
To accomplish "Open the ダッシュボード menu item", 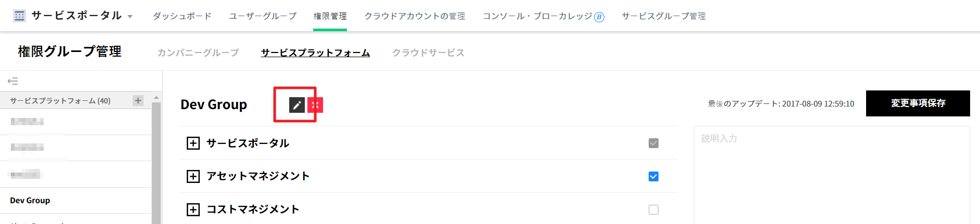I will tap(182, 16).
